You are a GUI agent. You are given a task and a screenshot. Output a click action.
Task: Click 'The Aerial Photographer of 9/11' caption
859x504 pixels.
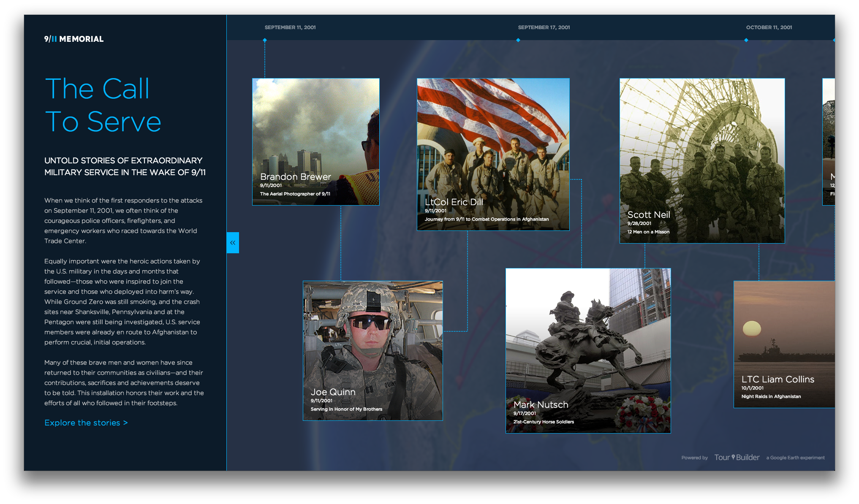click(295, 194)
